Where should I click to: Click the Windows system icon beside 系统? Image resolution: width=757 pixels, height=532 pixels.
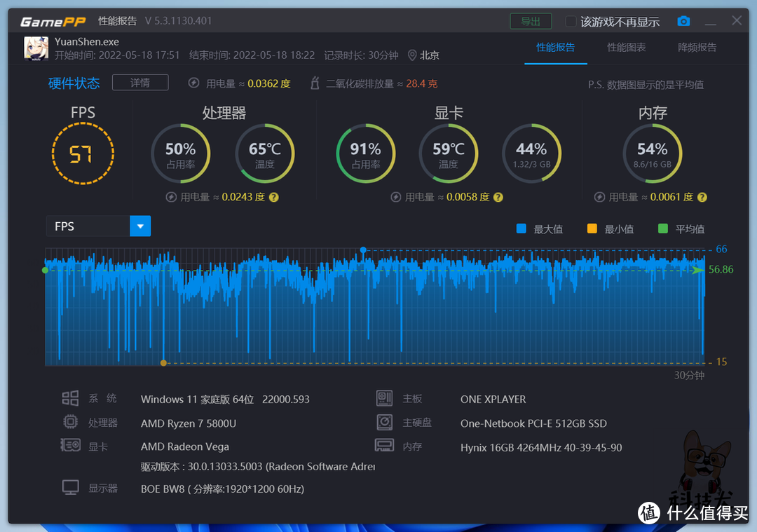pos(70,398)
